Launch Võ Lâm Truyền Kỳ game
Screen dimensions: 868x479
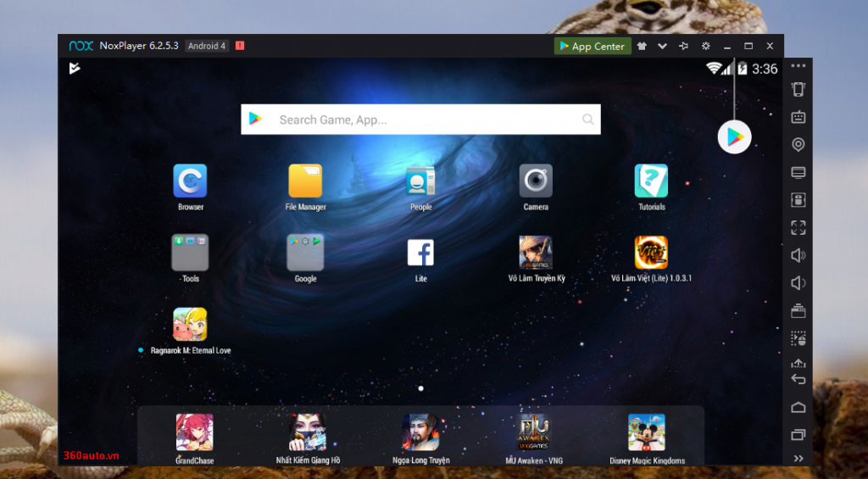coord(536,253)
